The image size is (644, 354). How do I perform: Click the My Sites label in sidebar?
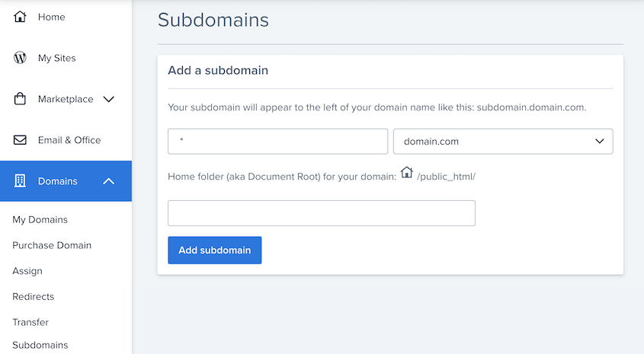[57, 59]
